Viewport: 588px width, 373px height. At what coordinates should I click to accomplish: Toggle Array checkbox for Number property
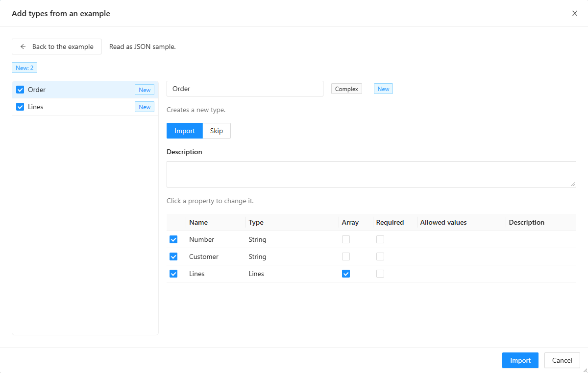point(346,239)
